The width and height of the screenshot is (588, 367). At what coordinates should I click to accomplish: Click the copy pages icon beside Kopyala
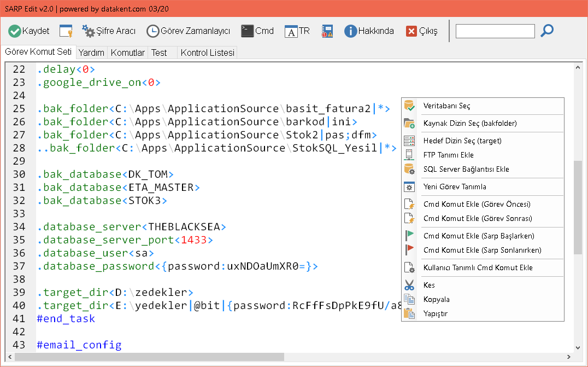(409, 300)
